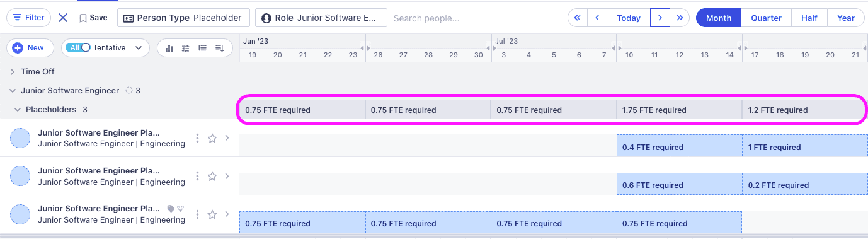Star the second placeholder row

212,176
